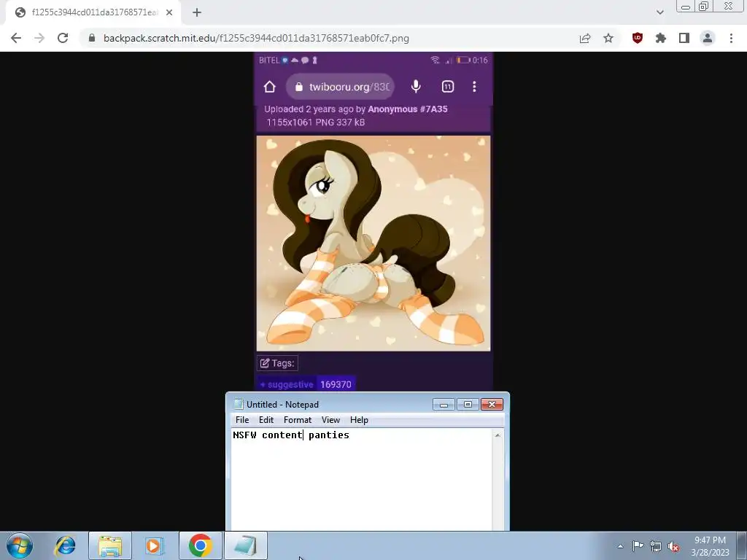The height and width of the screenshot is (560, 747).
Task: Select the f1255c3944cd011da browser tab
Action: 94,12
